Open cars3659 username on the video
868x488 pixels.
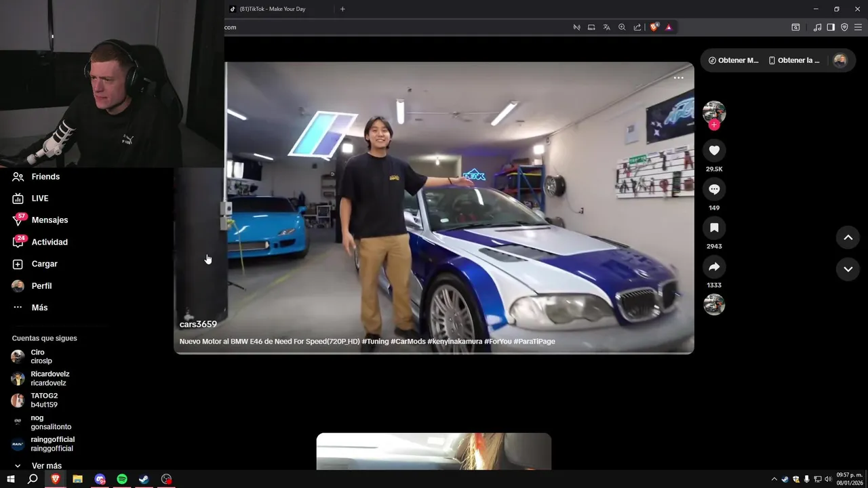pyautogui.click(x=198, y=324)
